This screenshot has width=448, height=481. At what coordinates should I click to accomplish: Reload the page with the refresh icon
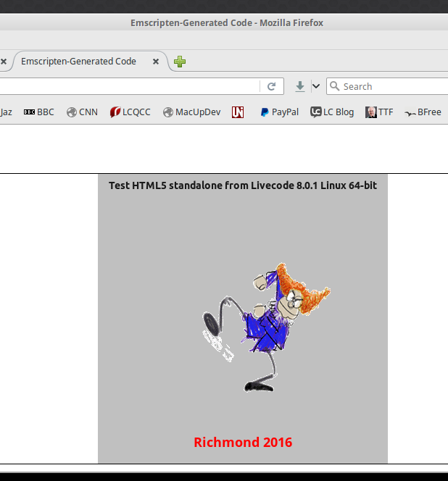point(271,86)
